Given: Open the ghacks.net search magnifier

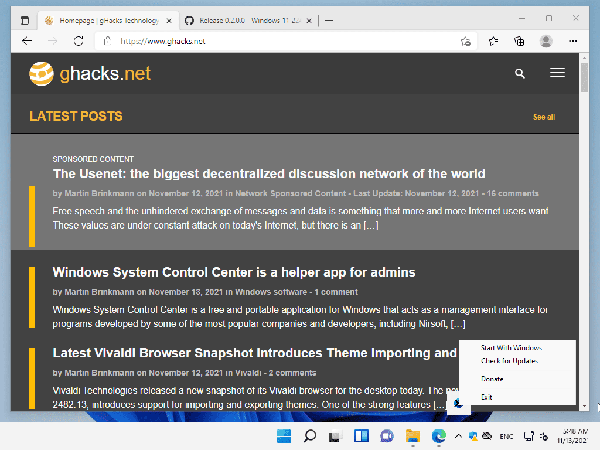Looking at the screenshot, I should point(520,73).
